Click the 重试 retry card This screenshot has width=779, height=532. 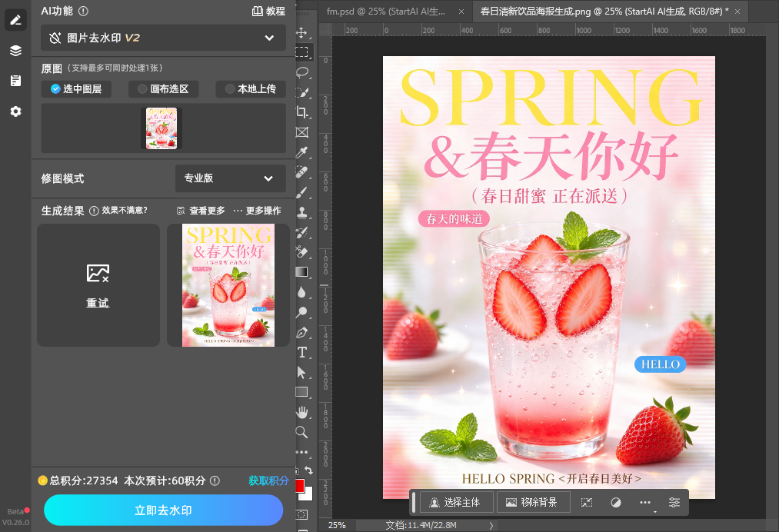pyautogui.click(x=98, y=285)
